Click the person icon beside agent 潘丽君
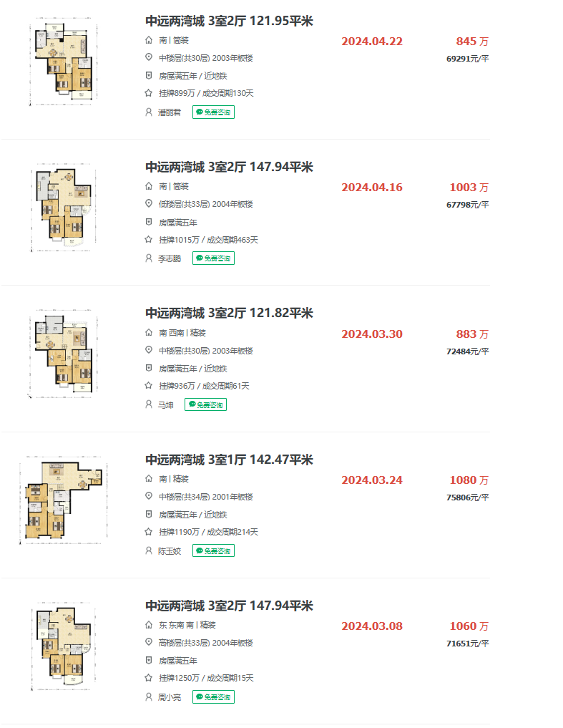563x728 pixels. pyautogui.click(x=149, y=112)
